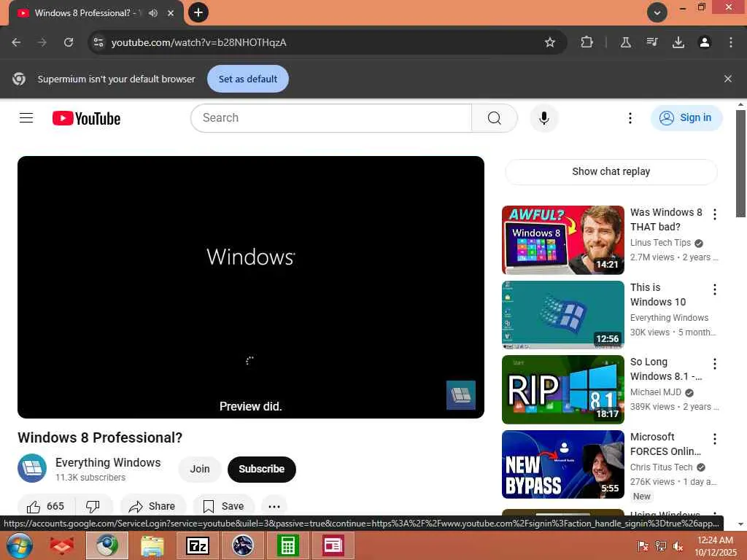Mute the tab via speaker icon
The height and width of the screenshot is (560, 747).
[x=153, y=13]
